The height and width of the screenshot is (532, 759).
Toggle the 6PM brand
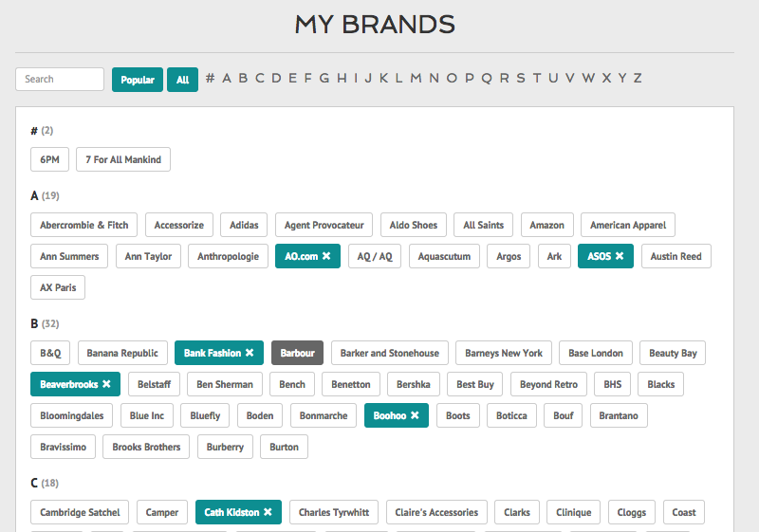[x=50, y=159]
